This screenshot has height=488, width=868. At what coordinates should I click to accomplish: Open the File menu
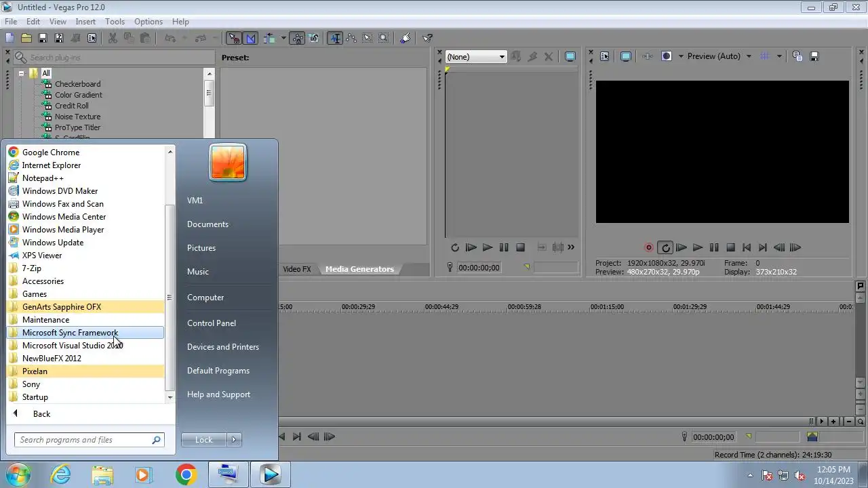click(x=11, y=22)
